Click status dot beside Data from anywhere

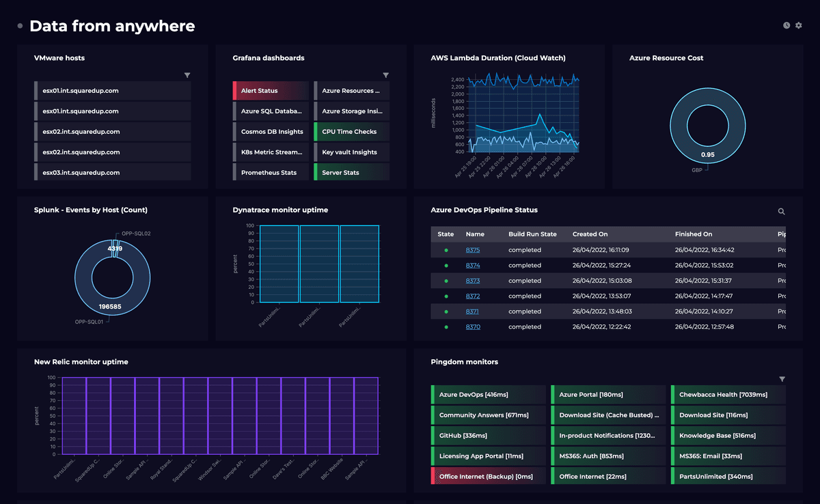pos(20,26)
